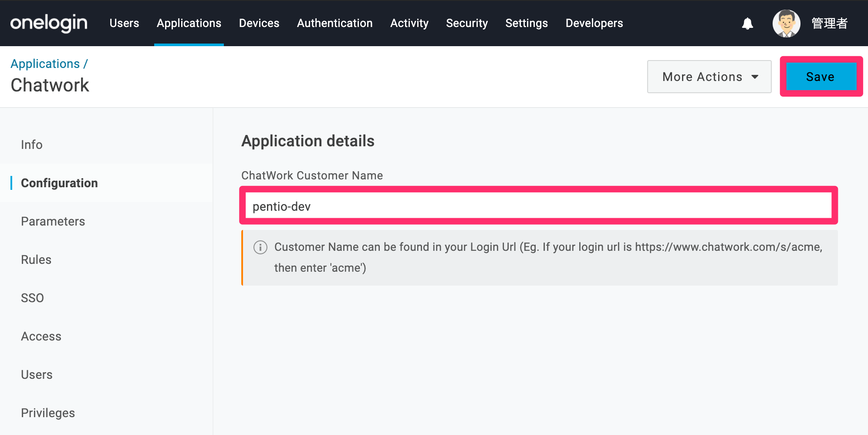Click the info icon in the hint box

(260, 247)
